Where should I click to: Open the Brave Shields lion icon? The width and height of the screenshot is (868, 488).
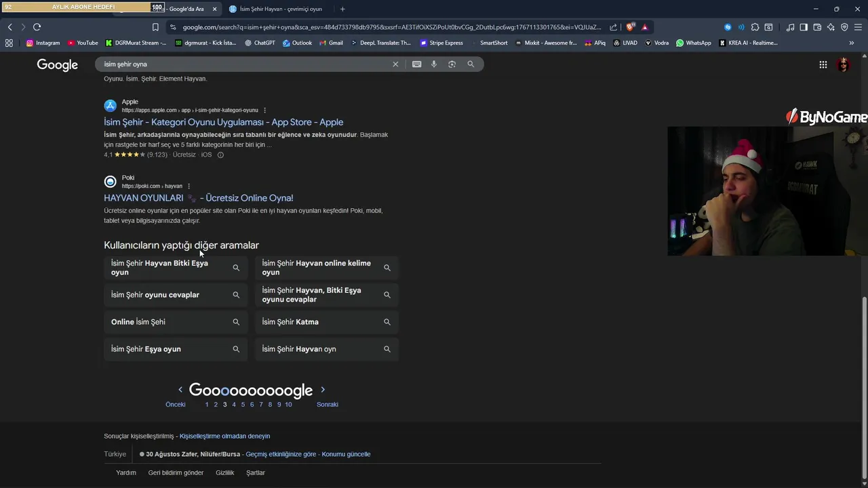(x=631, y=27)
